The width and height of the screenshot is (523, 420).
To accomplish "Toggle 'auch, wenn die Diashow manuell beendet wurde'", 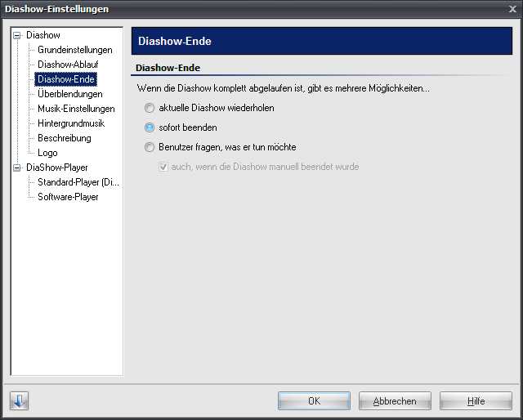I will 164,167.
